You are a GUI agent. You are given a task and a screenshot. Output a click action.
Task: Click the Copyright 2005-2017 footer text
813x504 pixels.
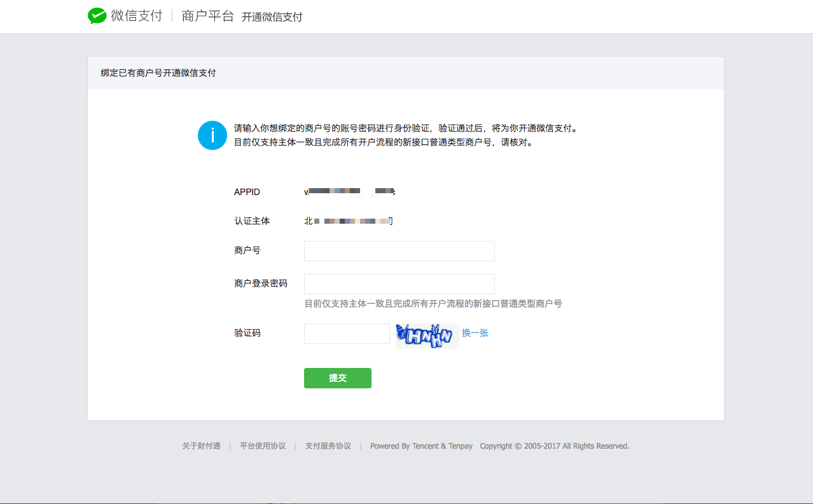555,446
